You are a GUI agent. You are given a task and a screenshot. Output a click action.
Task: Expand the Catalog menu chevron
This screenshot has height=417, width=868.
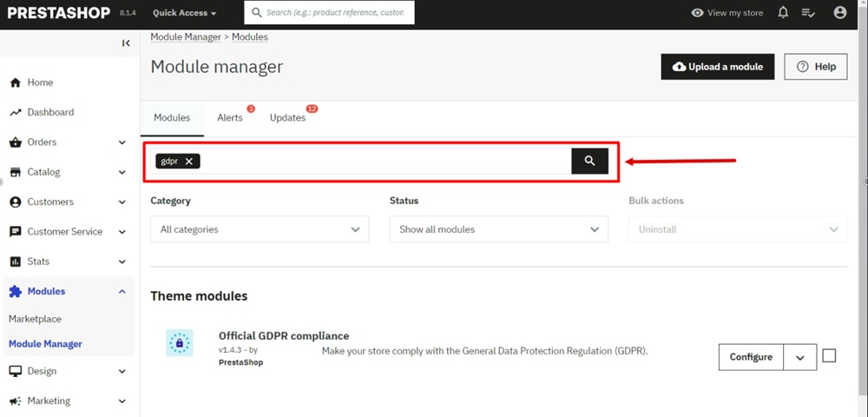pos(122,172)
